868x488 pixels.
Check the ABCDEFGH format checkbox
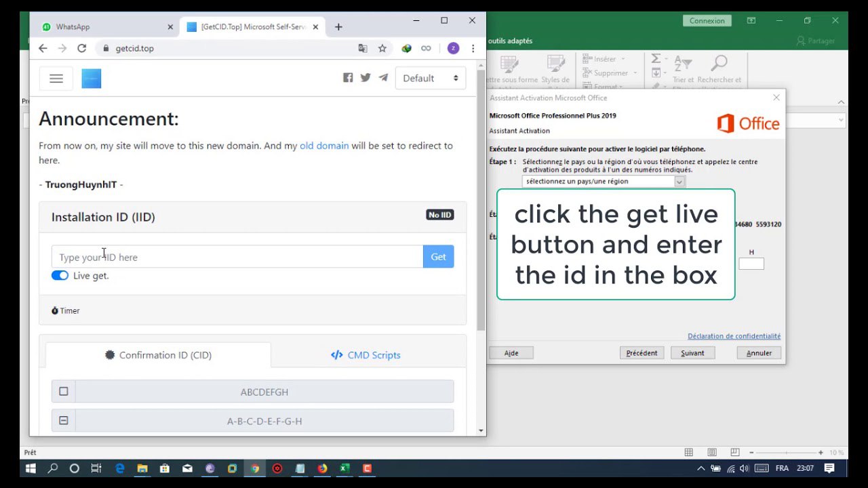point(64,392)
